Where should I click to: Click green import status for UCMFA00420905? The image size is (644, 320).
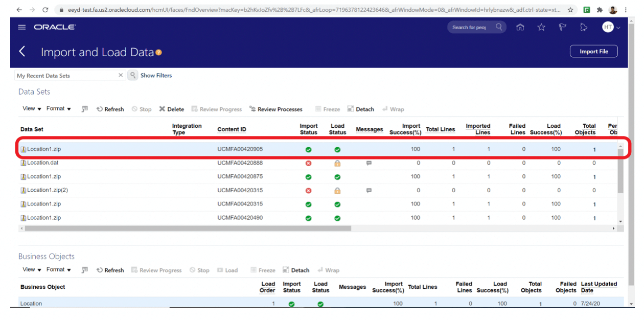(x=308, y=150)
